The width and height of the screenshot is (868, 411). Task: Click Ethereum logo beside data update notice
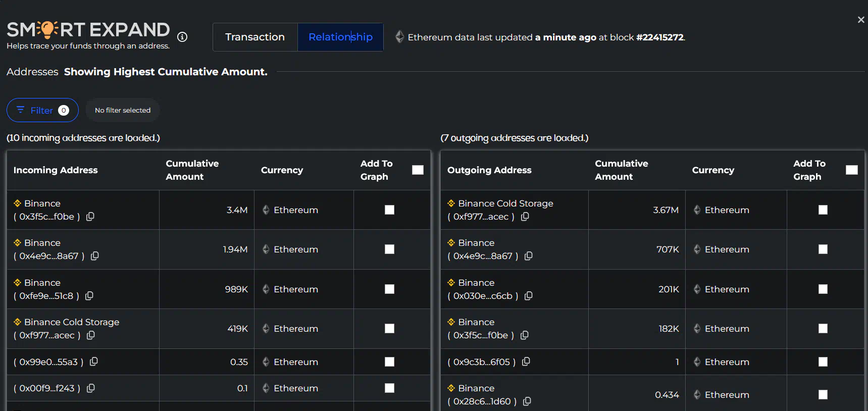click(399, 37)
